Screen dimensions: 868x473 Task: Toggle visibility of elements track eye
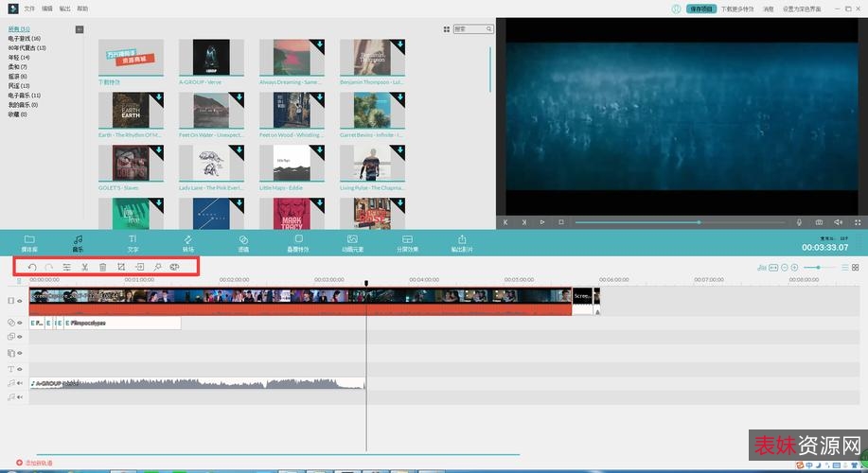point(19,353)
